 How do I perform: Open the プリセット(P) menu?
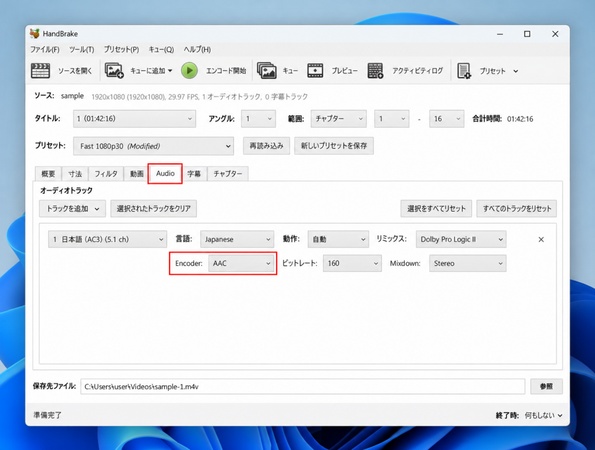point(121,50)
